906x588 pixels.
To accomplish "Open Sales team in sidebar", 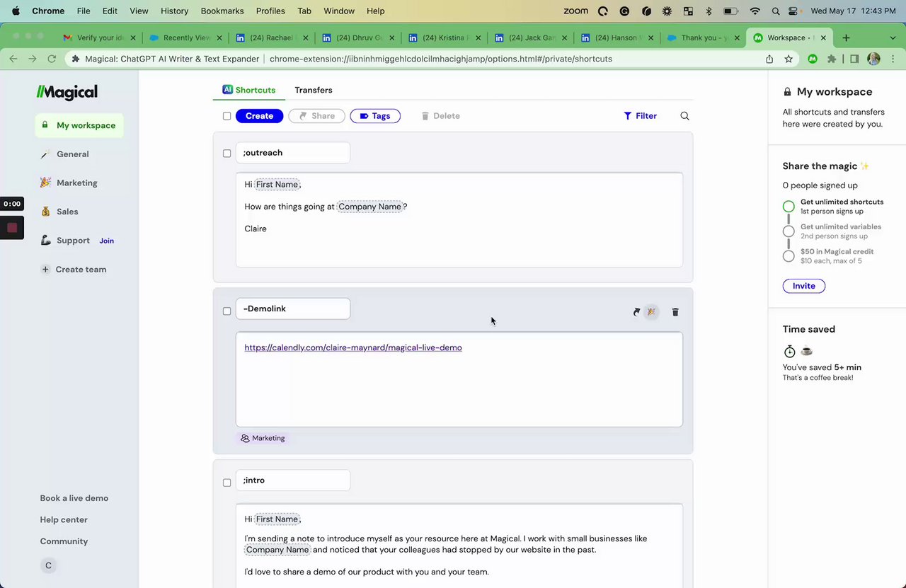I will click(59, 212).
